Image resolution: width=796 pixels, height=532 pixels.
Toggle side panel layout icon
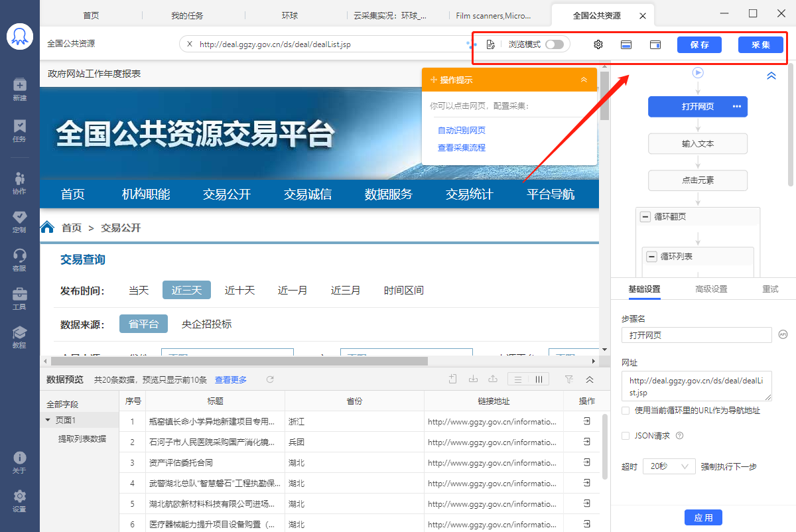click(x=655, y=44)
